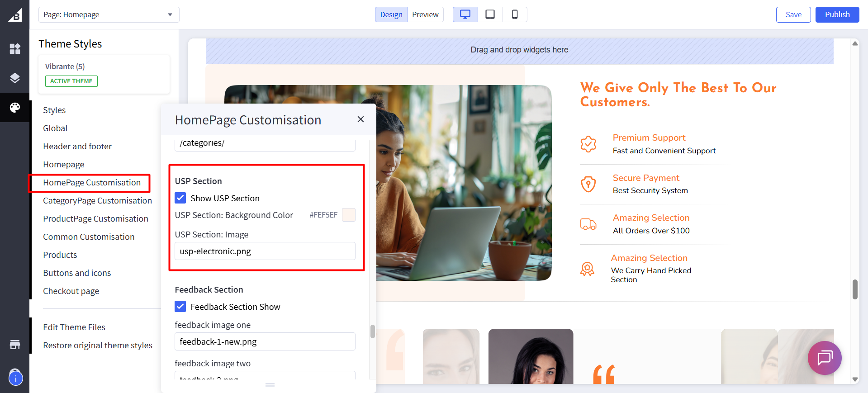The image size is (868, 393).
Task: Click the Save button
Action: (x=793, y=14)
